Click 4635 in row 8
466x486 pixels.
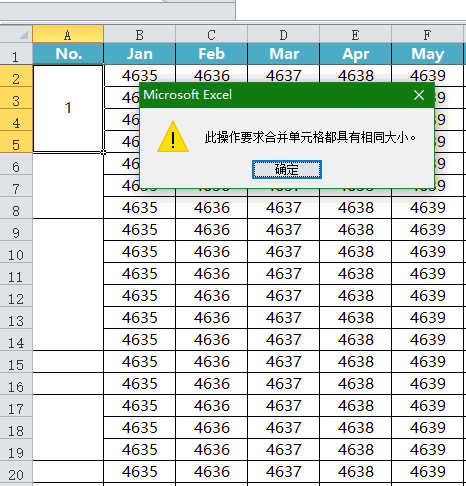pos(140,208)
